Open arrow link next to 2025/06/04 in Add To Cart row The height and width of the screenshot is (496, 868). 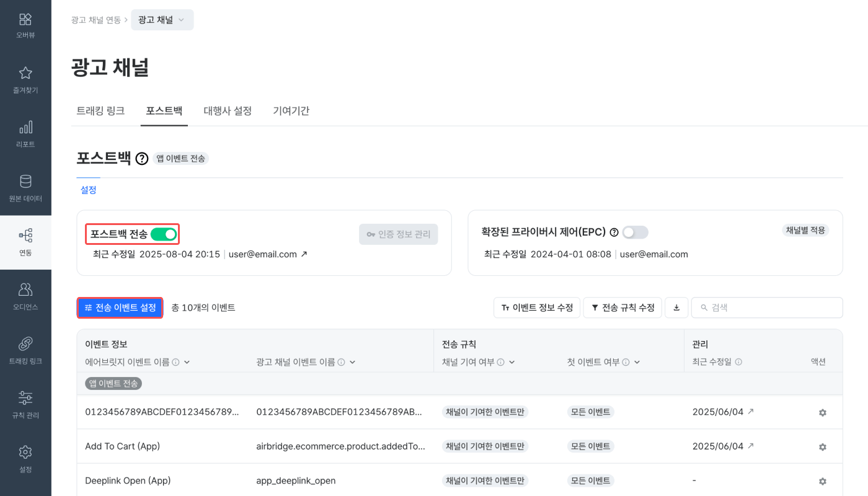tap(751, 446)
